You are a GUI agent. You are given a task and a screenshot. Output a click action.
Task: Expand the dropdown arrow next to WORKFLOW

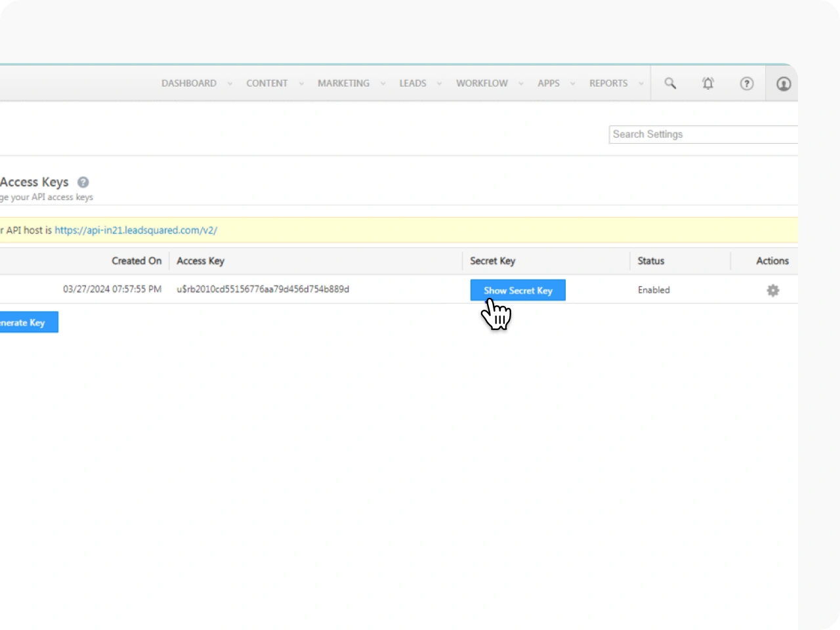coord(521,84)
